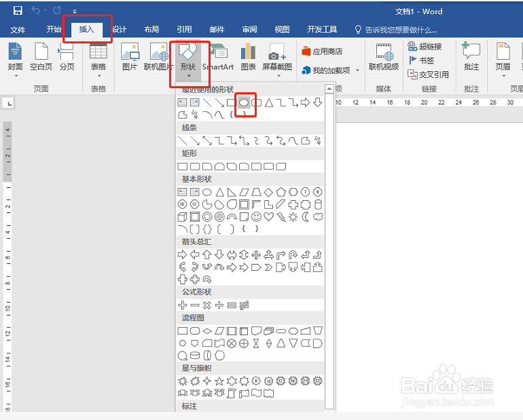
Task: Select the oval shape in recently used shapes
Action: (x=244, y=102)
